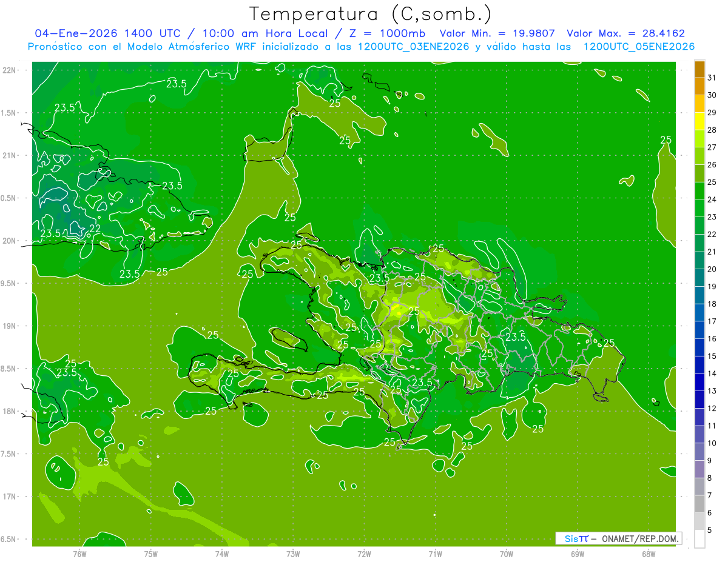Image resolution: width=728 pixels, height=562 pixels.
Task: Click the title "Temperatura (C,somb.)"
Action: click(x=371, y=14)
